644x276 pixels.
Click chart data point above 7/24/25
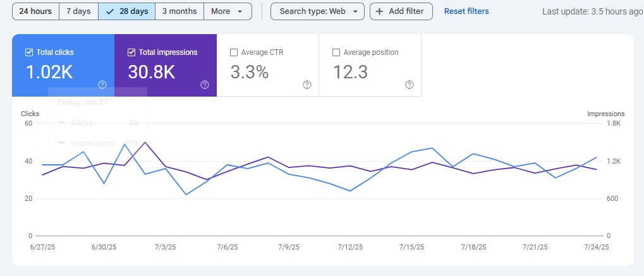(x=596, y=157)
